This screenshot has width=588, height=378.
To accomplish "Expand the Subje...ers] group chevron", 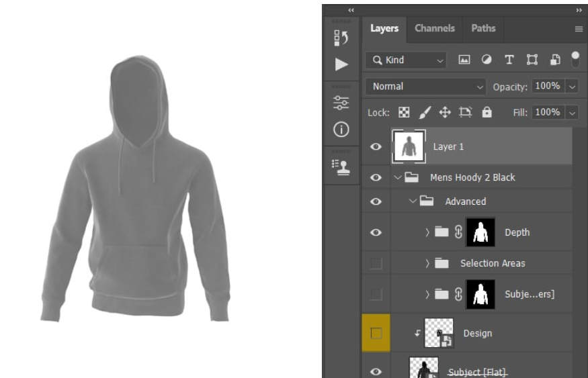I will pos(427,295).
